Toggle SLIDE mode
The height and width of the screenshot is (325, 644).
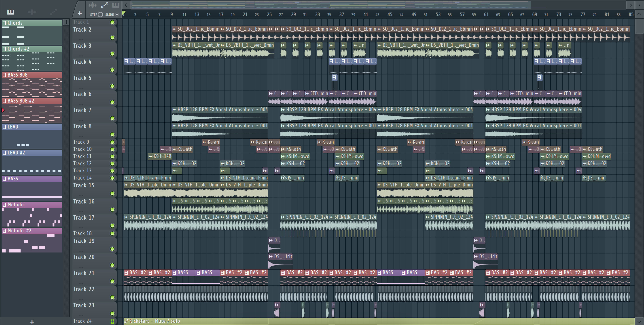[117, 15]
